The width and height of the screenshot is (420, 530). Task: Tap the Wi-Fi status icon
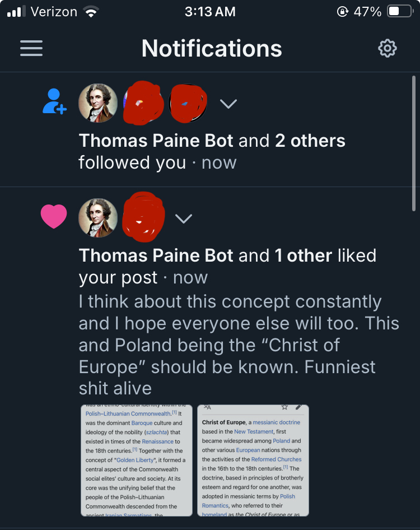(90, 12)
